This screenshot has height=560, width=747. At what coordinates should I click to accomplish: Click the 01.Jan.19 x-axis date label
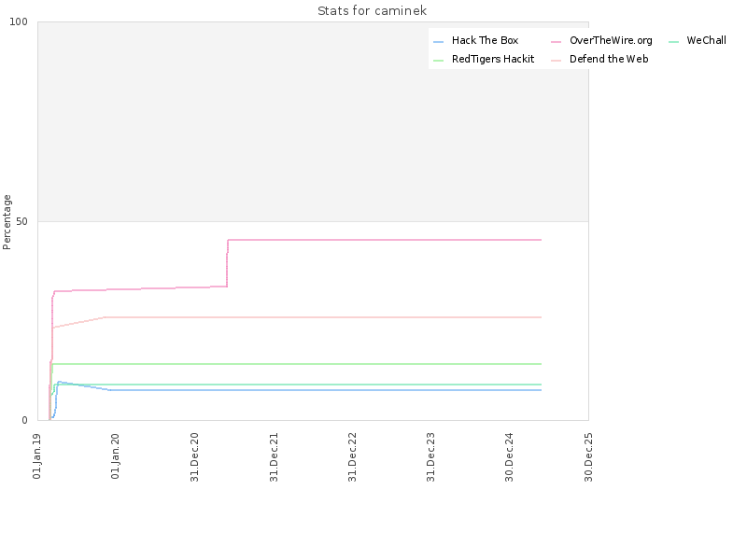tap(37, 455)
